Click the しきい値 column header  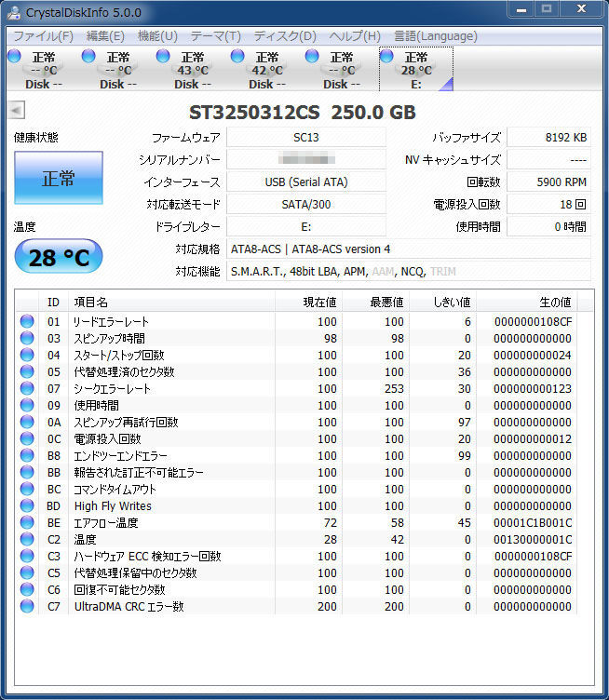coord(443,303)
